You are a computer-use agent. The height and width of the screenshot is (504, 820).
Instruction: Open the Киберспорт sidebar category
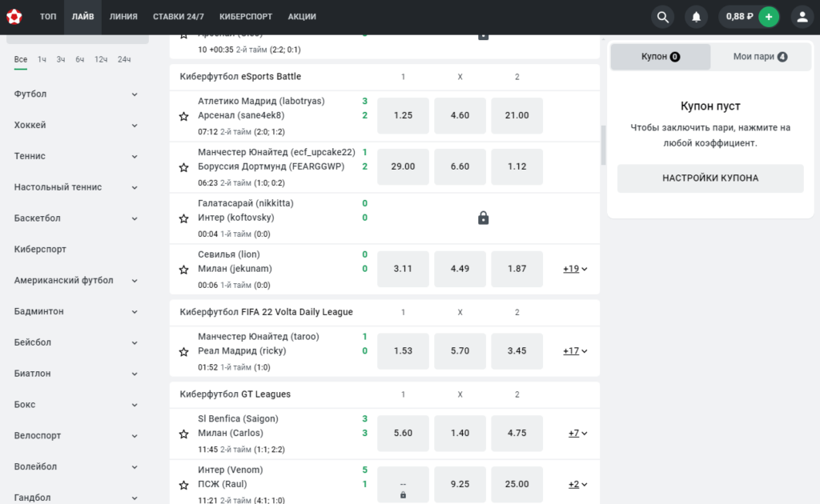(40, 249)
